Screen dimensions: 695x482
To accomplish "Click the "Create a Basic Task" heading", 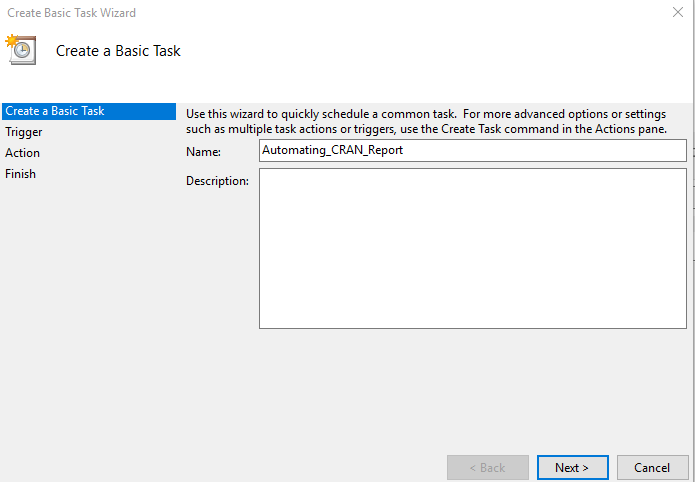I will click(118, 51).
